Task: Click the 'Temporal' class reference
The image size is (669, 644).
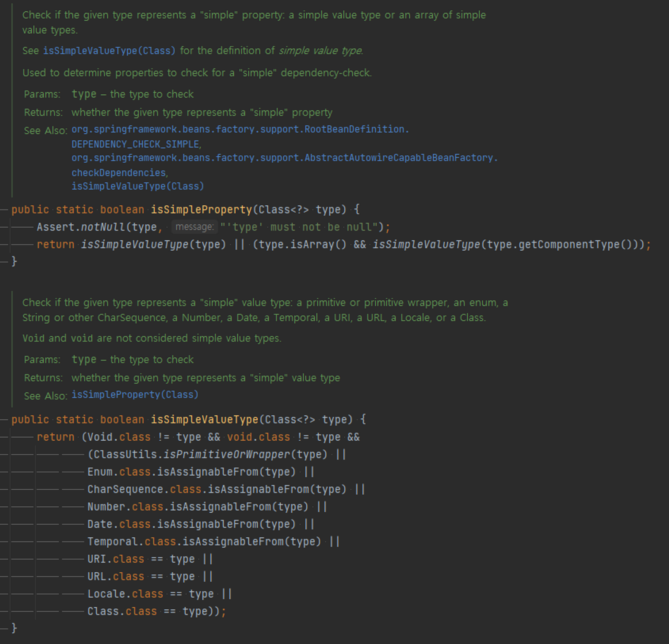Action: (113, 542)
